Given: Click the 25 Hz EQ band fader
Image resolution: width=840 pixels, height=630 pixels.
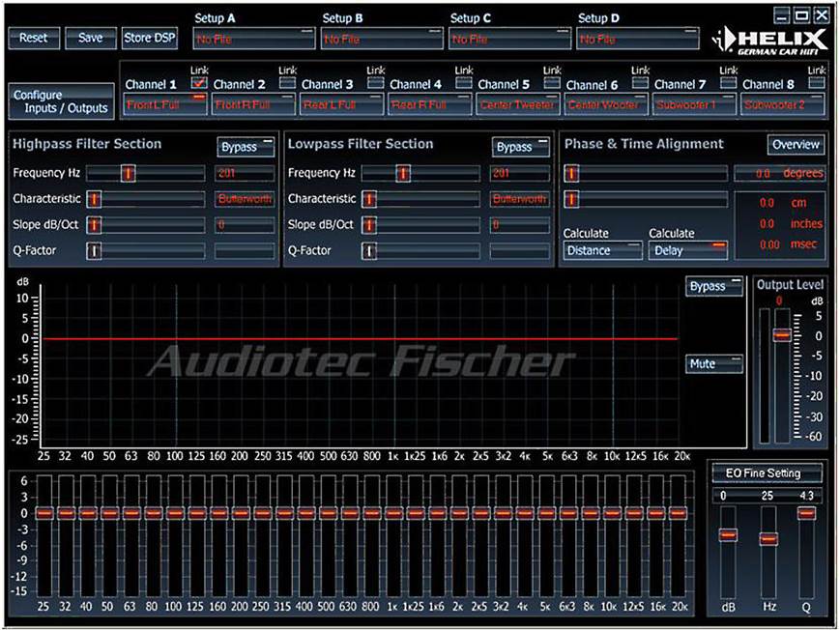Looking at the screenshot, I should tap(43, 513).
